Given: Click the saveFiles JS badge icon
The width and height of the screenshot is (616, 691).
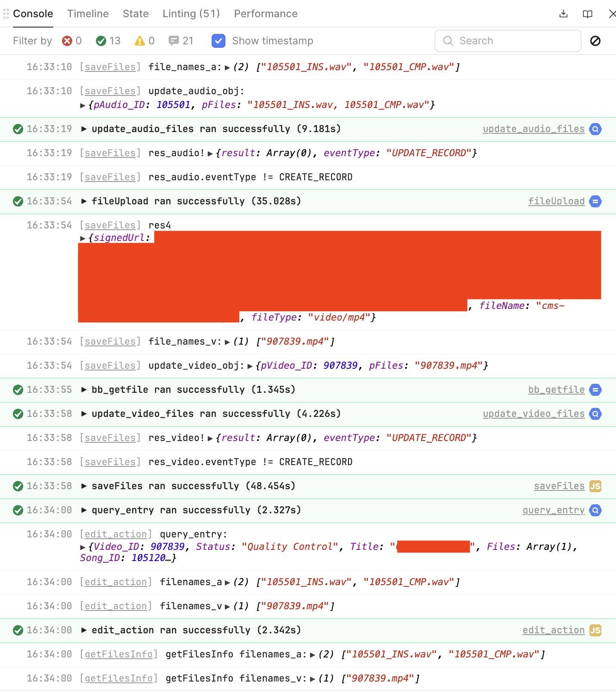Looking at the screenshot, I should [x=595, y=486].
